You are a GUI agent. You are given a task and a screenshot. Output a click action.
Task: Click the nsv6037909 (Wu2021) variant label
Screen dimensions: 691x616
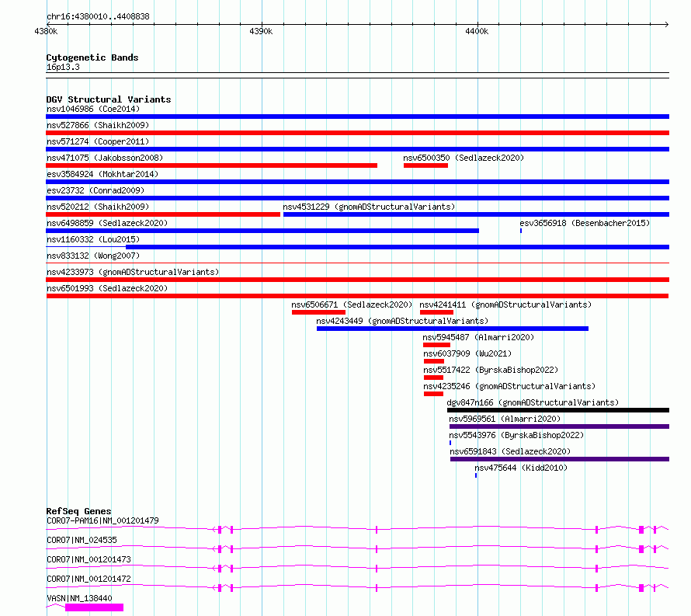point(467,353)
